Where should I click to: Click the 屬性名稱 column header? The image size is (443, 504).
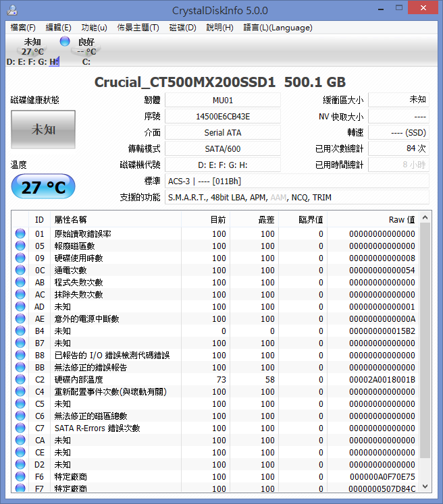coord(116,219)
